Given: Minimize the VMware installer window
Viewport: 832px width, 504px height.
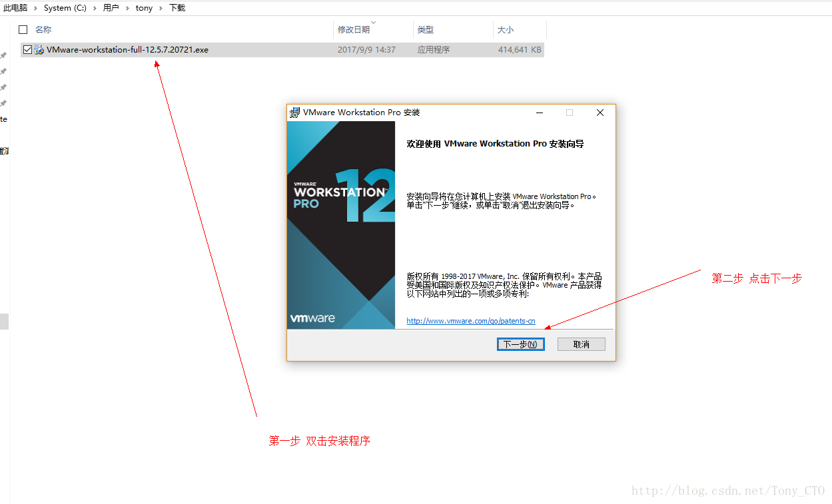Looking at the screenshot, I should pos(539,113).
